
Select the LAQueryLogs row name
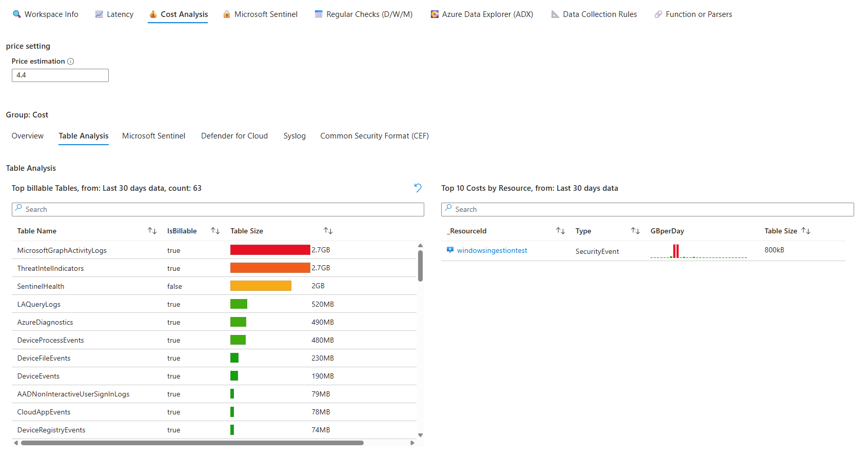pyautogui.click(x=39, y=305)
